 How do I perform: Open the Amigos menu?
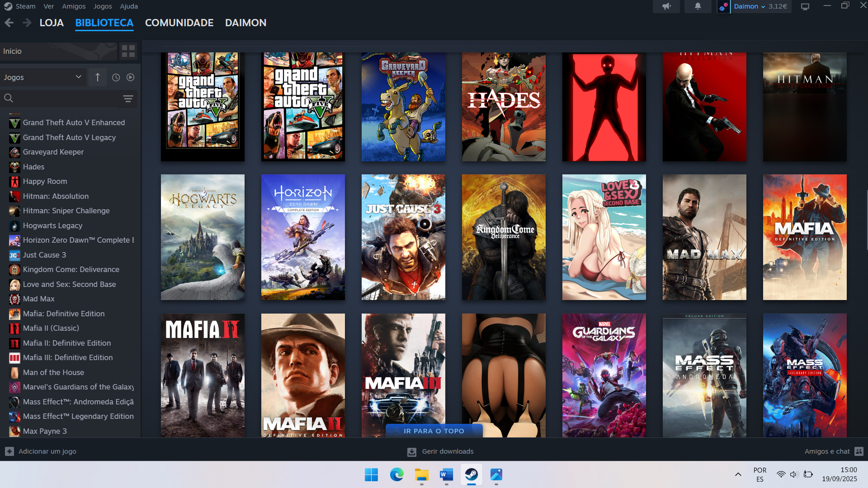[74, 6]
